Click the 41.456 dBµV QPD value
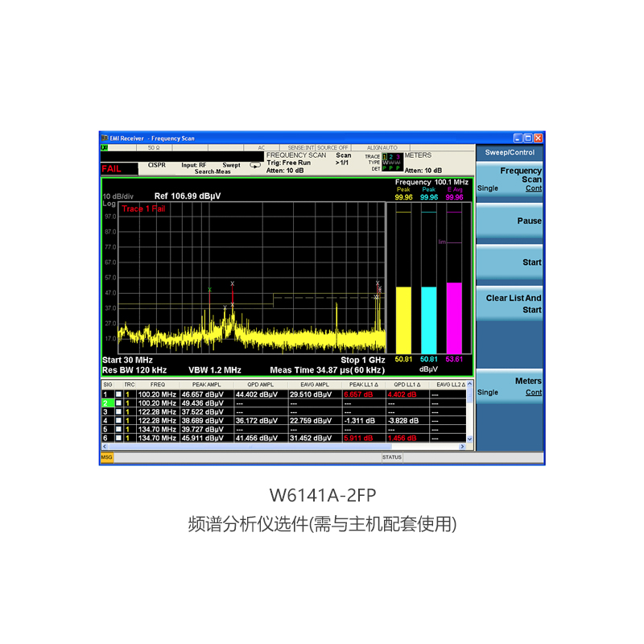 click(x=257, y=438)
